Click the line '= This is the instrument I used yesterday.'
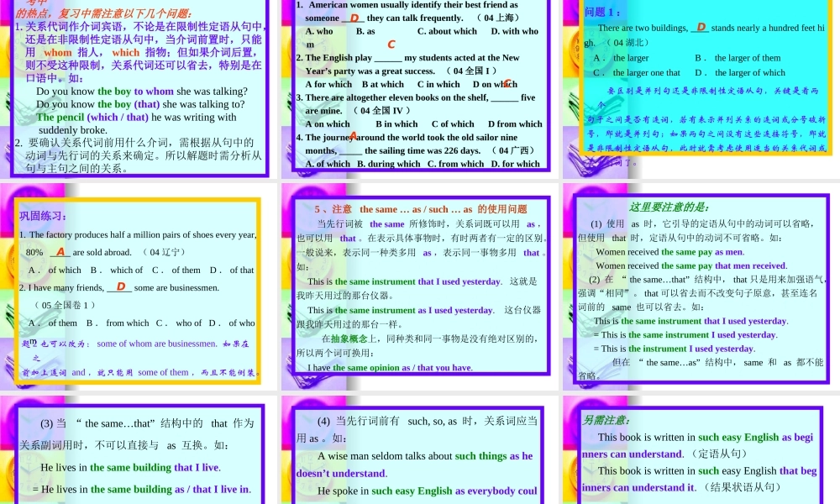Image resolution: width=840 pixels, height=504 pixels. click(675, 349)
